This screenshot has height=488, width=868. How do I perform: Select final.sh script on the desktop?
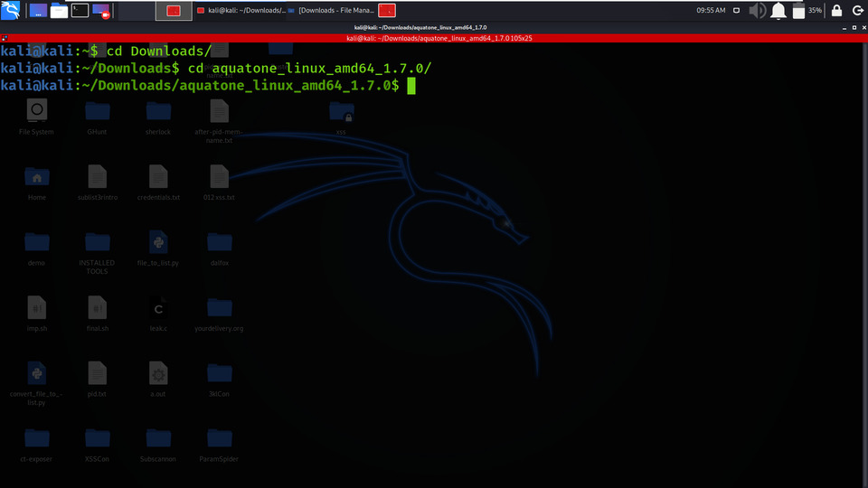coord(98,314)
